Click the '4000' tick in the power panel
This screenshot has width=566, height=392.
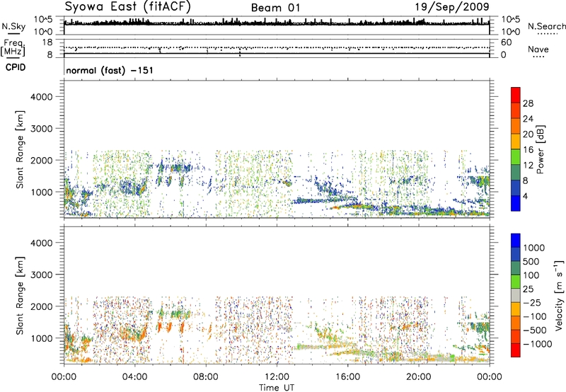pos(41,97)
